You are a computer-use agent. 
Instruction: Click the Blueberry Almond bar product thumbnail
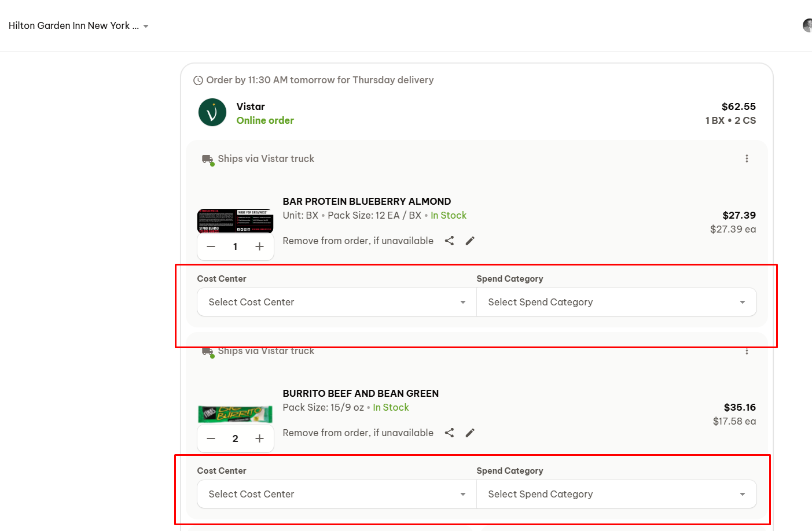pos(235,221)
